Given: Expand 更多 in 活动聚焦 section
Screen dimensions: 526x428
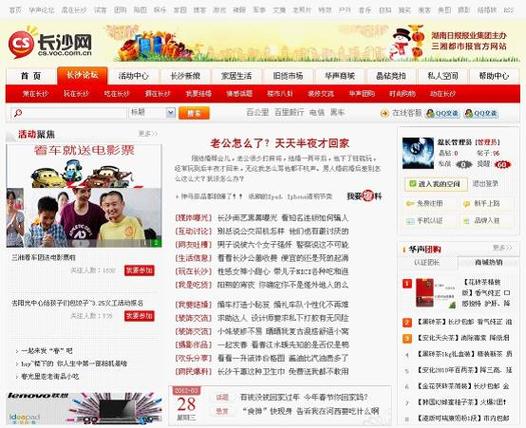Looking at the screenshot, I should coord(148,134).
